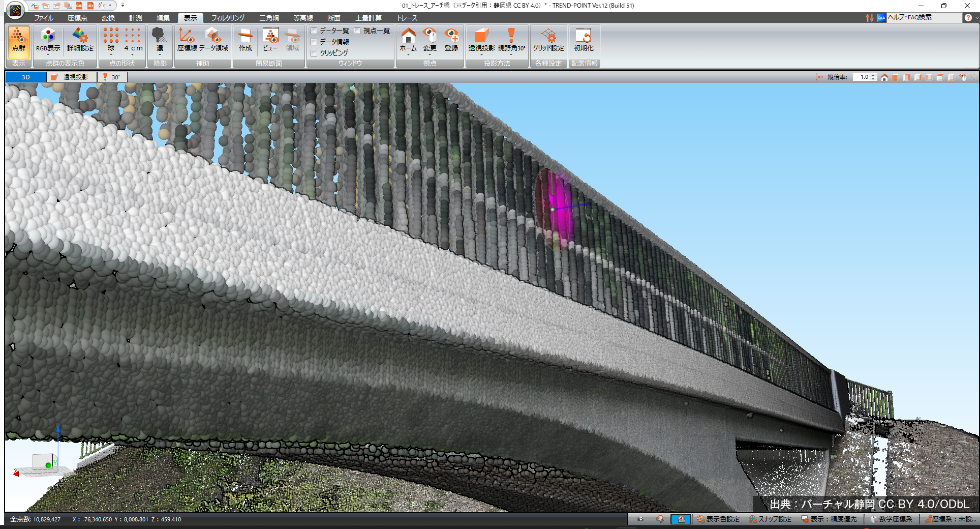
Task: Click the 初期化 reset layout icon
Action: [583, 40]
